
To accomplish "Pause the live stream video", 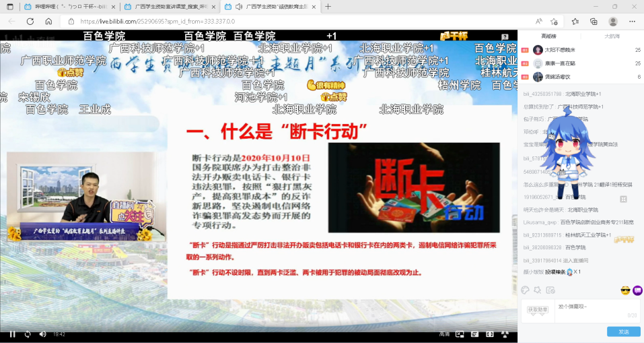I will (12, 334).
